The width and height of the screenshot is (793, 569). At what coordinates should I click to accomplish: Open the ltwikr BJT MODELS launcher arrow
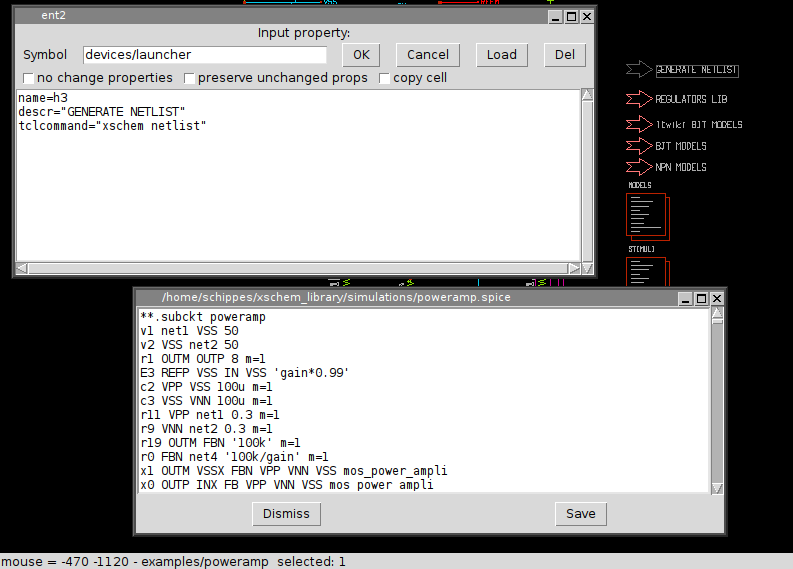(638, 125)
